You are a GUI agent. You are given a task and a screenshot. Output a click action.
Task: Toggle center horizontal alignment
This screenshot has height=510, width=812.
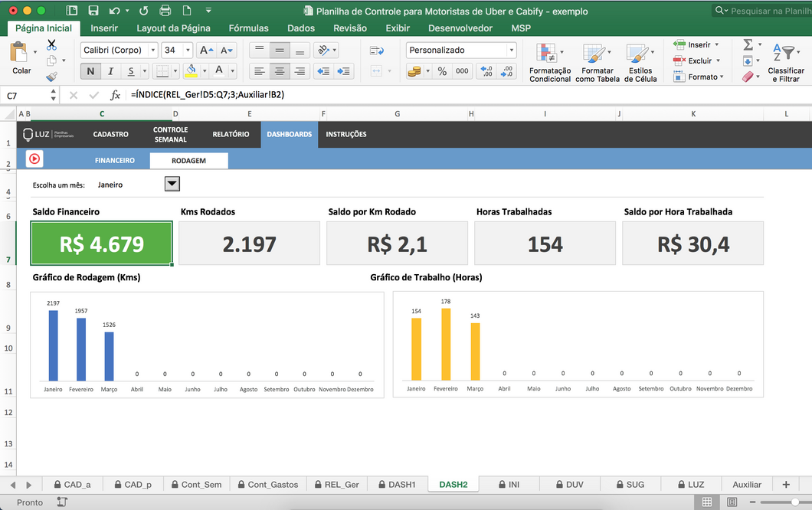click(x=280, y=71)
